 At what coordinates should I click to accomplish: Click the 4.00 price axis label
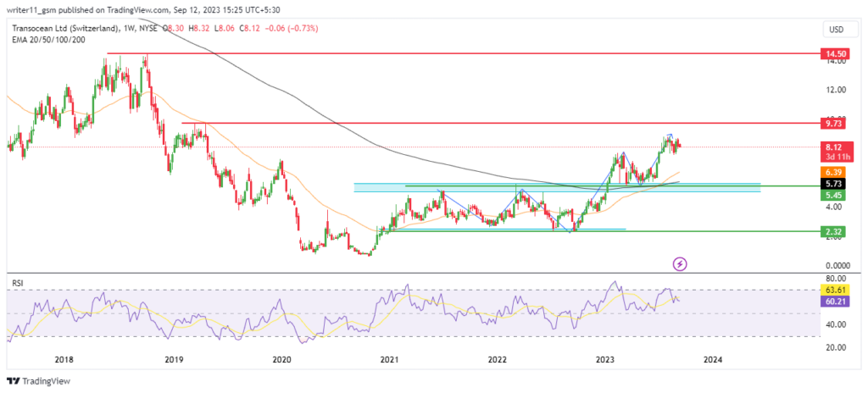pyautogui.click(x=835, y=207)
